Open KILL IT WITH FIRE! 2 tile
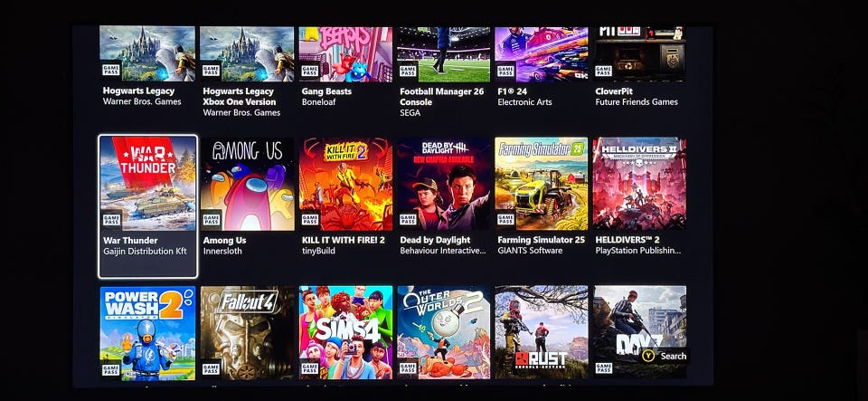Screen dimensions: 868x401 [345, 197]
